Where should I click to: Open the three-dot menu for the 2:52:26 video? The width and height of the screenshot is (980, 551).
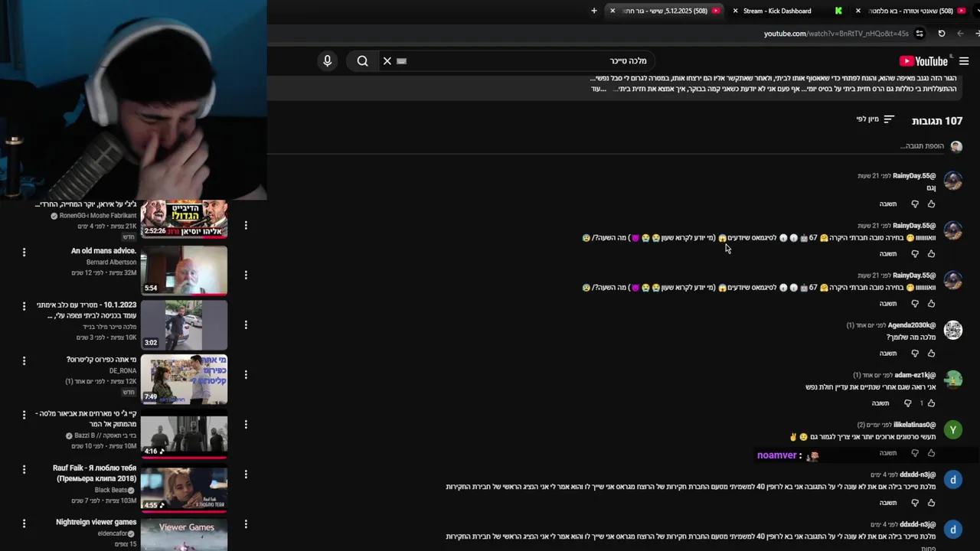[x=246, y=226]
